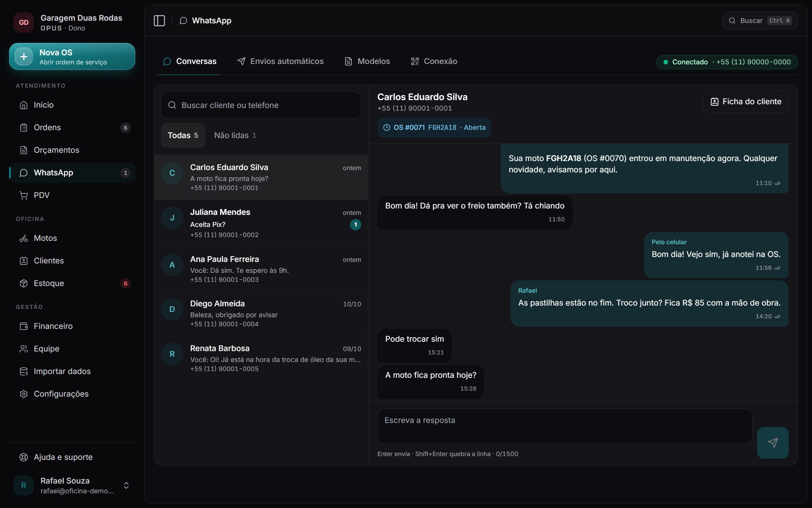Click message text "Pode trocar sim"

(x=414, y=339)
